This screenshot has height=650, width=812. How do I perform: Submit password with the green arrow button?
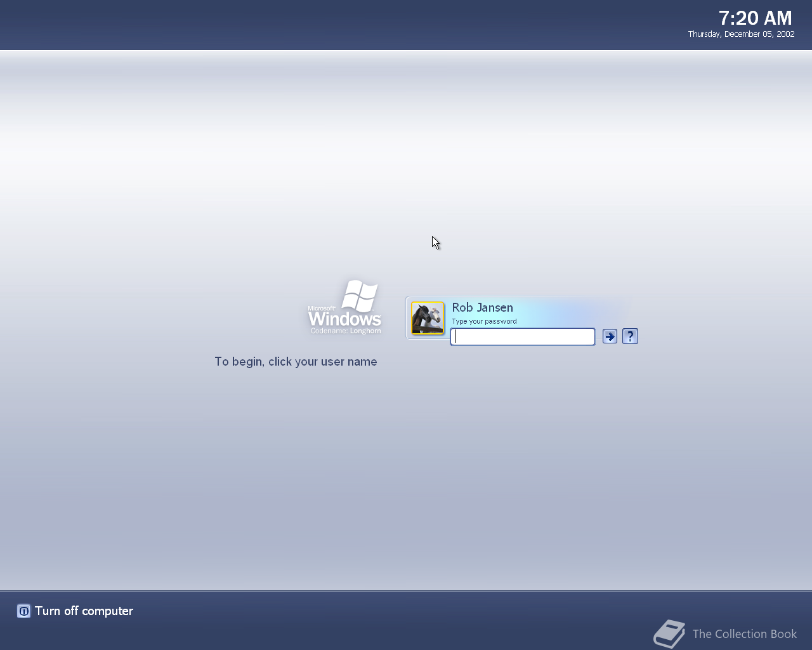pos(610,336)
